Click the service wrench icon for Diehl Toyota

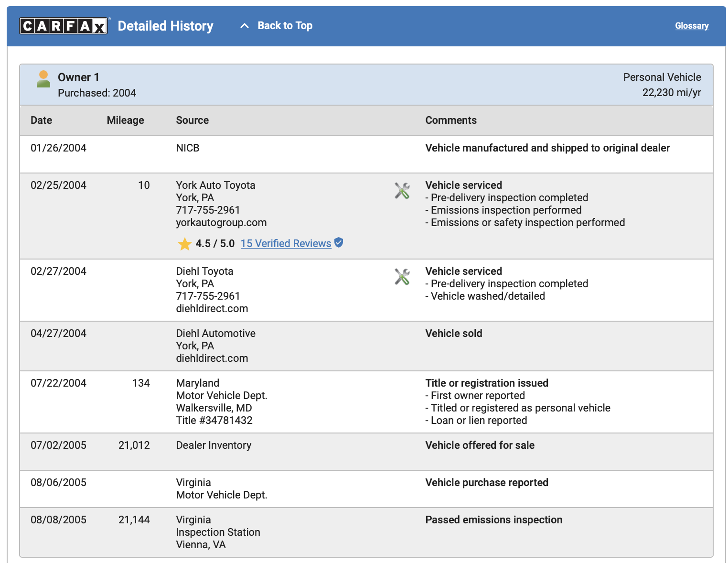[402, 277]
